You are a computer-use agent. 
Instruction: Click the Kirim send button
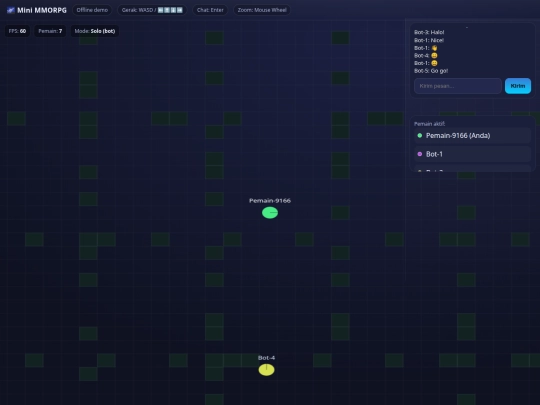point(518,86)
